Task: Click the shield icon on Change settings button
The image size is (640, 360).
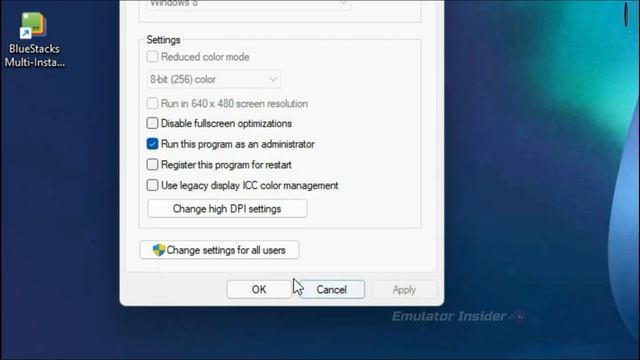Action: (158, 250)
